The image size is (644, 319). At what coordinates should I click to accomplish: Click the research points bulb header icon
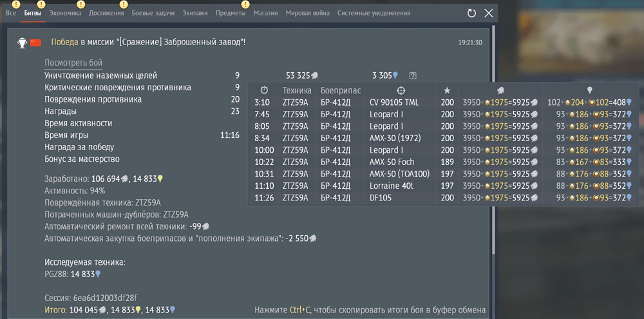click(x=589, y=90)
